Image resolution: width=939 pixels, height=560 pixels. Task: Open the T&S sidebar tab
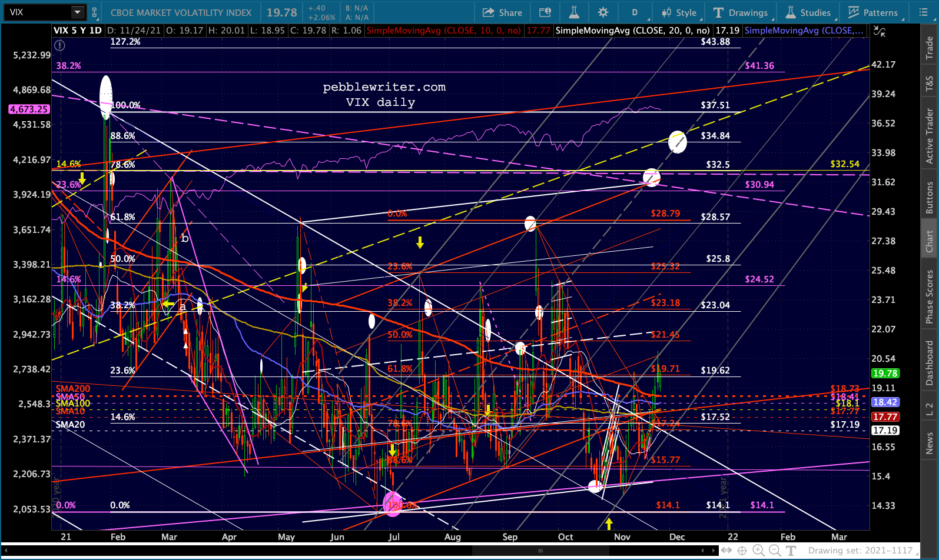tap(930, 84)
